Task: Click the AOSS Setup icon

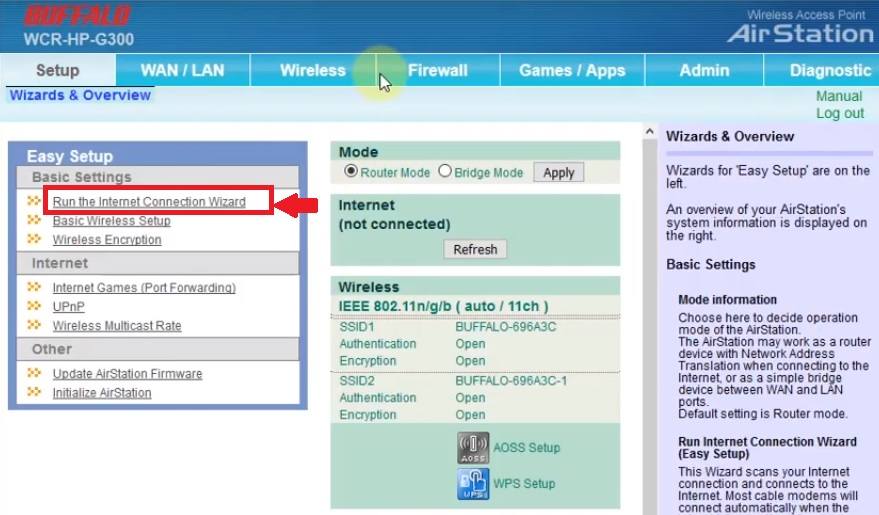Action: point(473,447)
